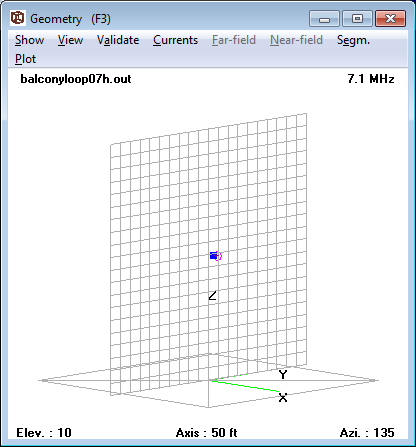Click the grayed-out Far-field menu
The width and height of the screenshot is (416, 447).
pos(234,40)
